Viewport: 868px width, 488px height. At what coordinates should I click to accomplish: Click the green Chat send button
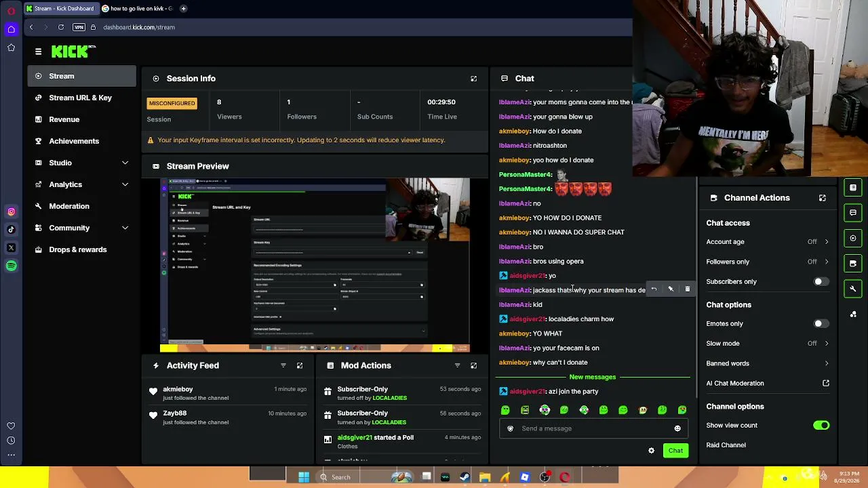click(675, 451)
